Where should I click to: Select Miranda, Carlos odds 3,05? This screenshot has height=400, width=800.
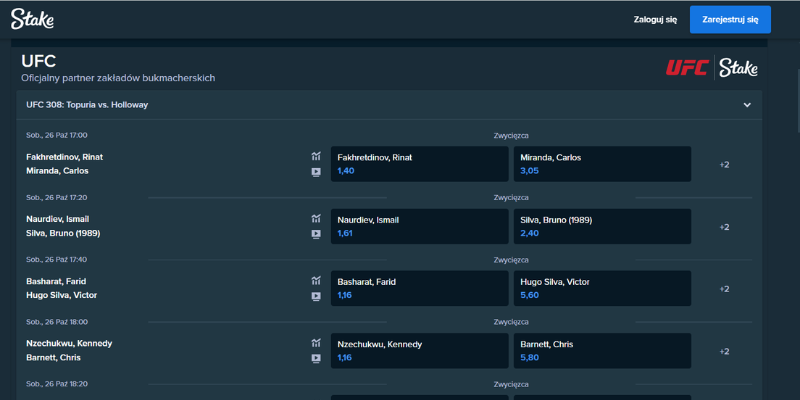(601, 164)
